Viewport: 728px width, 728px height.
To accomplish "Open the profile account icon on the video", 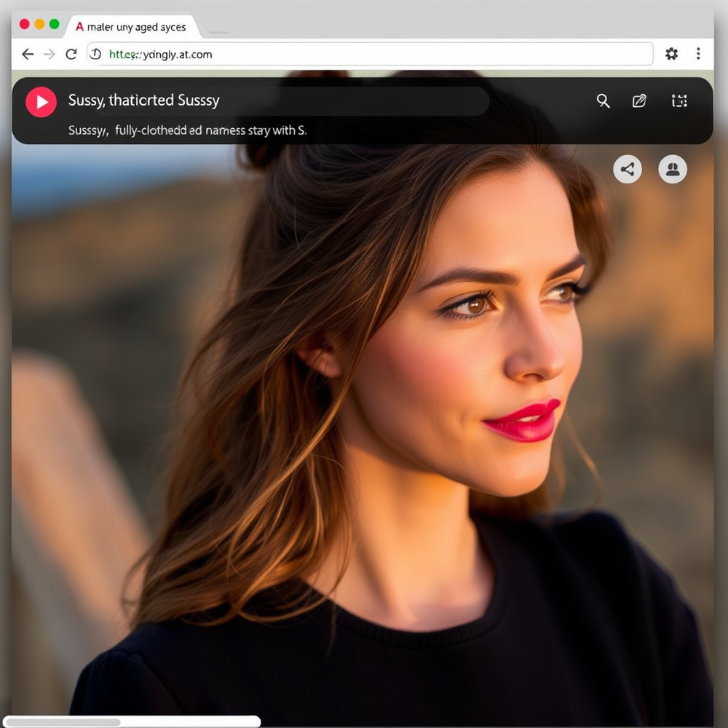I will click(672, 169).
